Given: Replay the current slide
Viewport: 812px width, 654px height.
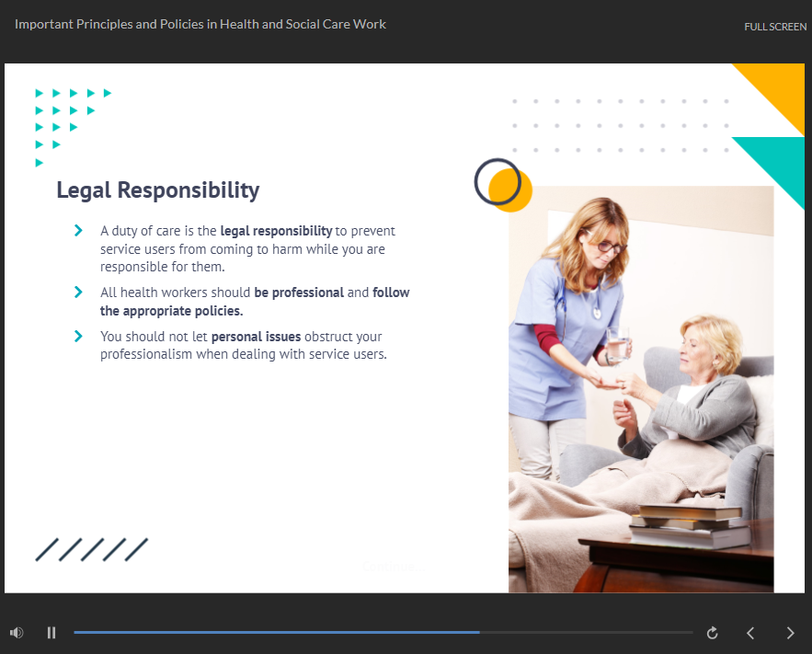Looking at the screenshot, I should coord(712,633).
